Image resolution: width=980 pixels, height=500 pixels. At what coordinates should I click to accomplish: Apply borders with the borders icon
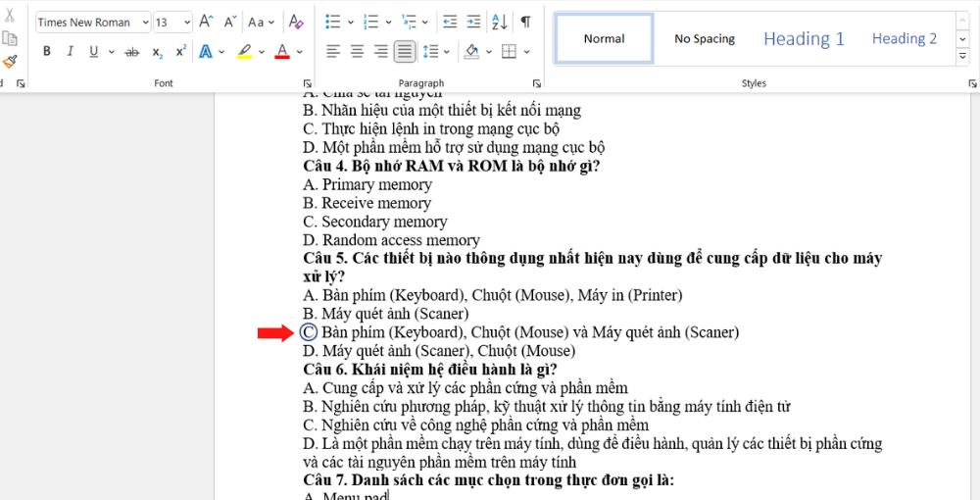[510, 51]
